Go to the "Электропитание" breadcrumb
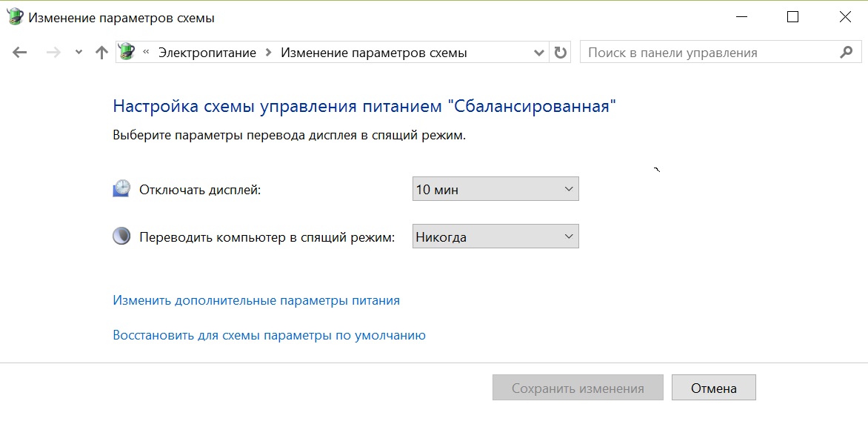 click(x=207, y=53)
